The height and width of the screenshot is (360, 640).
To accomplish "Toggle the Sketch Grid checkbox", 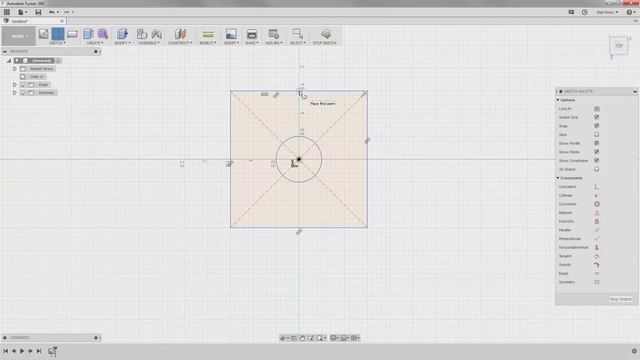I will 597,118.
